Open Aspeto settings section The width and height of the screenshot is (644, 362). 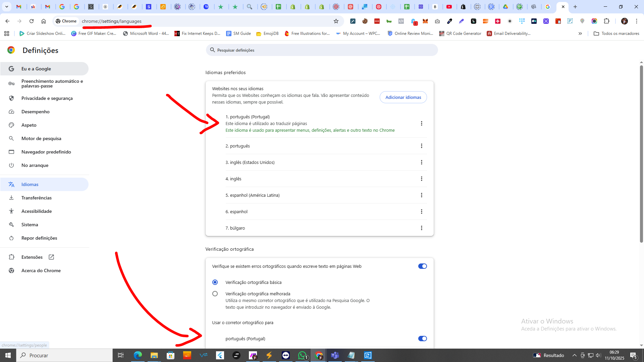point(44,125)
